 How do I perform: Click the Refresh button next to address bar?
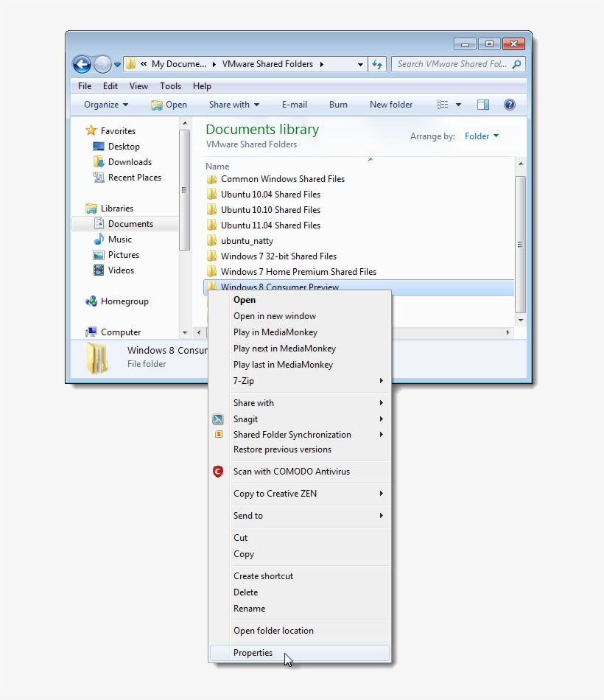[376, 64]
